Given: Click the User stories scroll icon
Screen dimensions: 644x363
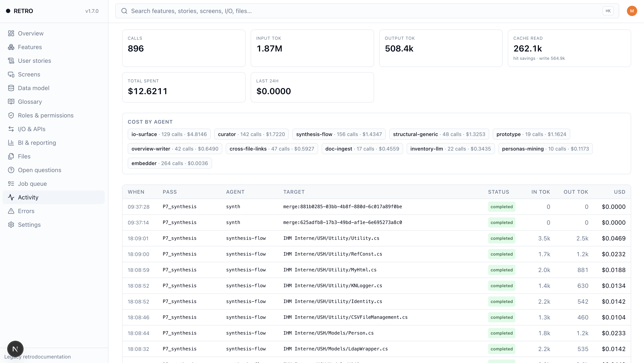Looking at the screenshot, I should click(11, 61).
